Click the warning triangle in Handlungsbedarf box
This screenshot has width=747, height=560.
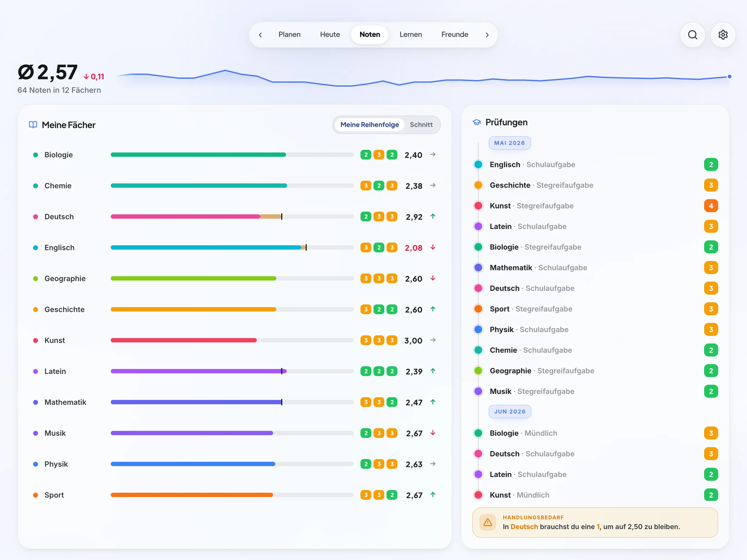point(488,522)
